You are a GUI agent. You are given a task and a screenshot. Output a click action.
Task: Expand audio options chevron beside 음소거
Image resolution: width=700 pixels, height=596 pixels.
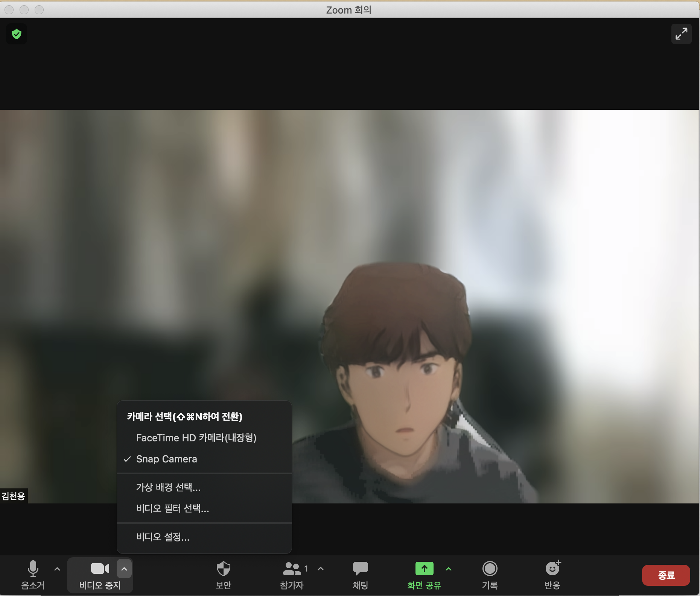tap(57, 569)
